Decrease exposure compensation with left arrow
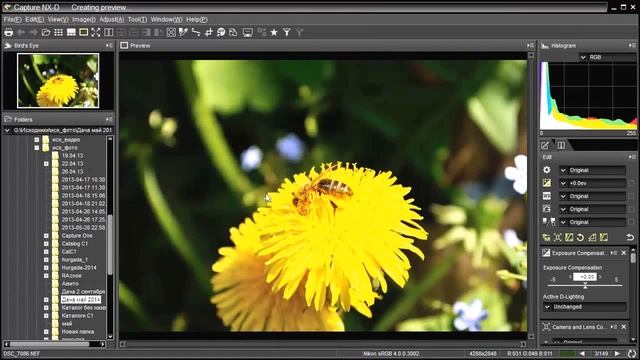The height and width of the screenshot is (360, 640). click(570, 277)
